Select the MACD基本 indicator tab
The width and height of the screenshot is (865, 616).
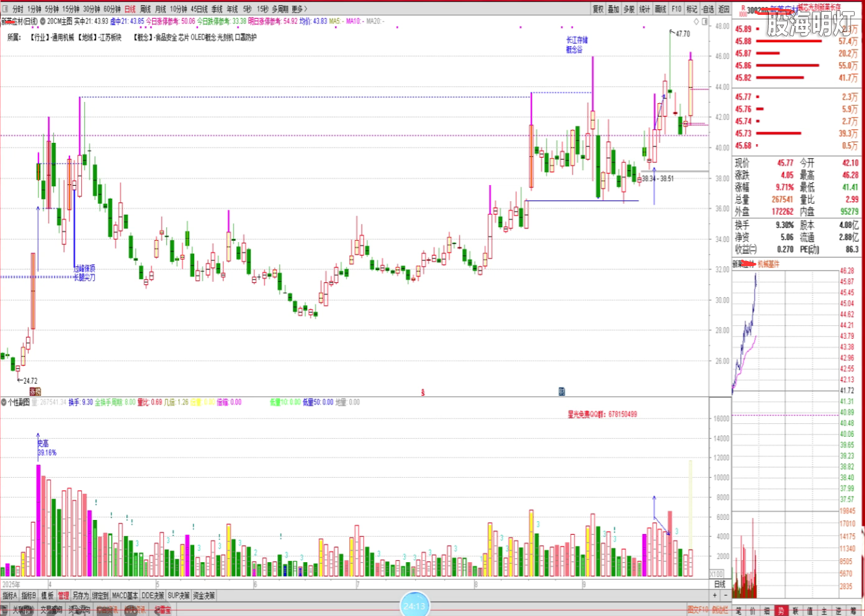click(125, 595)
